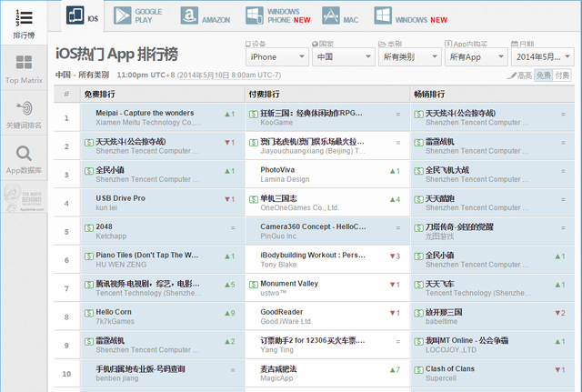
Task: Switch to the Amazon tab
Action: (206, 16)
